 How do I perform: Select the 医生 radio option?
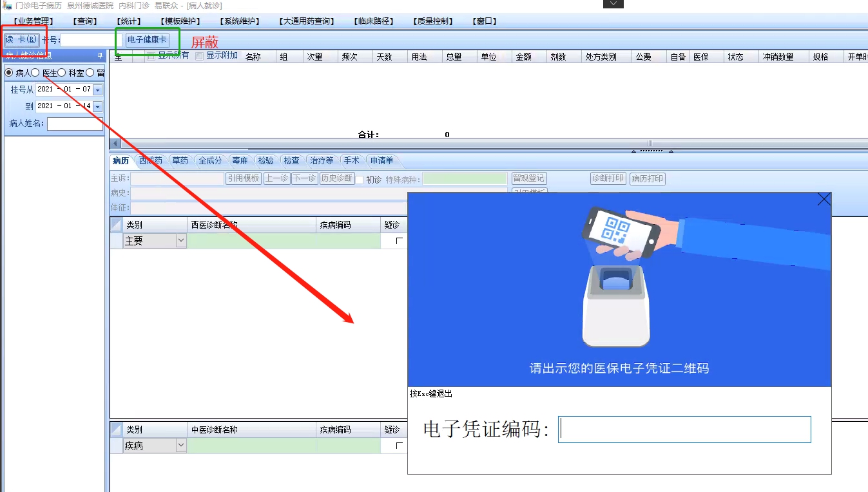(x=35, y=73)
